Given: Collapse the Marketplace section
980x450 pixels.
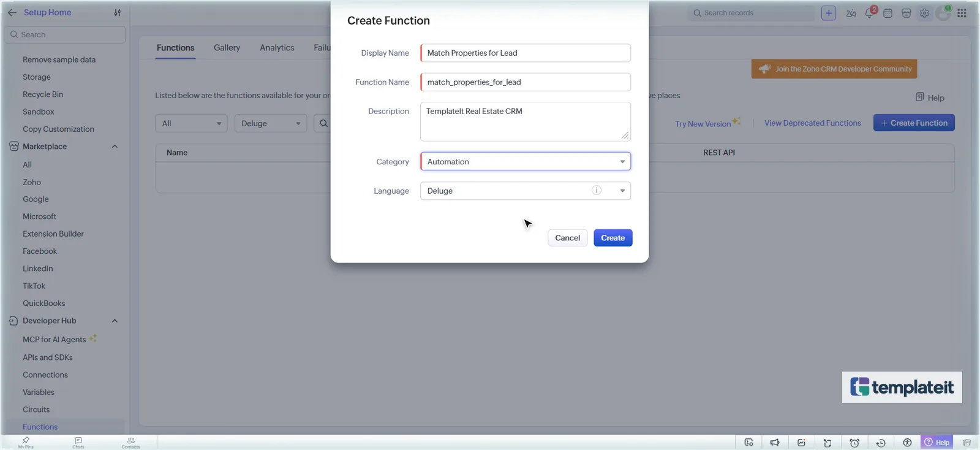Looking at the screenshot, I should coord(115,147).
